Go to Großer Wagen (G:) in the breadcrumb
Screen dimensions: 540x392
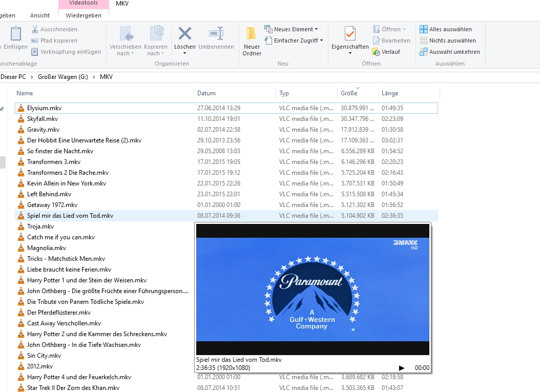(63, 77)
